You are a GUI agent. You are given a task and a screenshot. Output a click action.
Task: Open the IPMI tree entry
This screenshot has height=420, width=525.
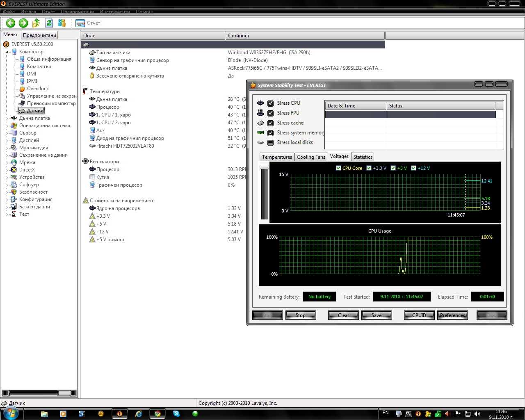32,81
